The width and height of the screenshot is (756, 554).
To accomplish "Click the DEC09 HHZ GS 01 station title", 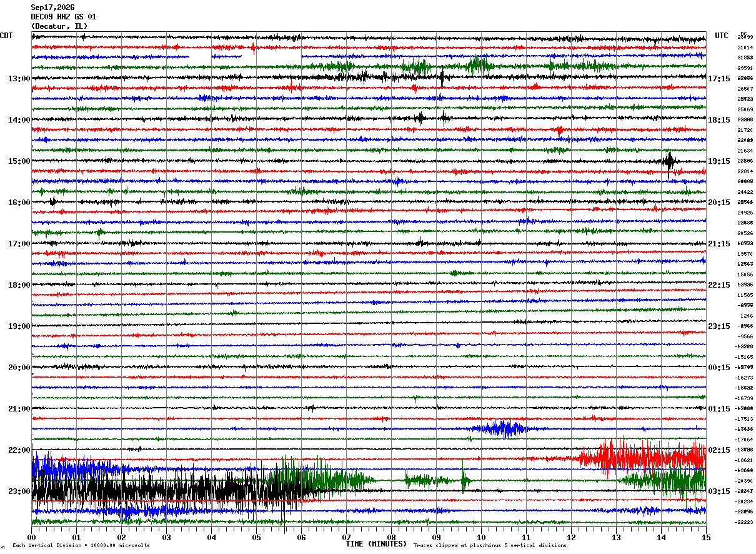I will [64, 17].
